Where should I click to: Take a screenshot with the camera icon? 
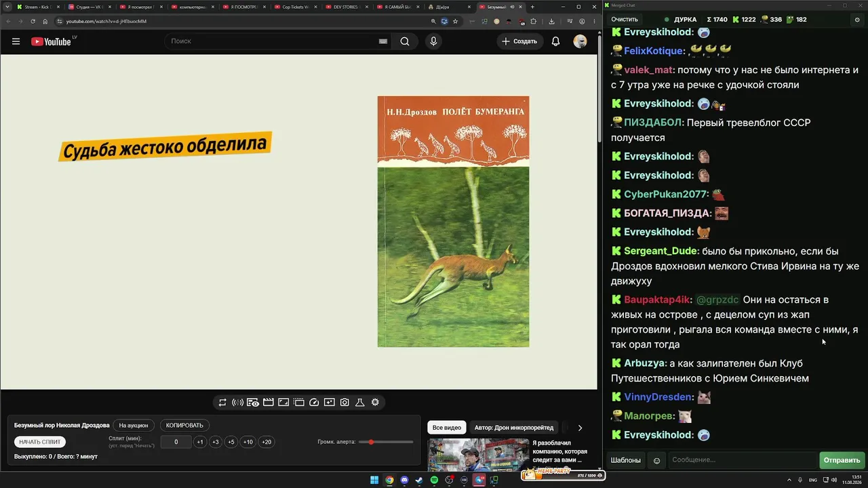[x=344, y=403]
